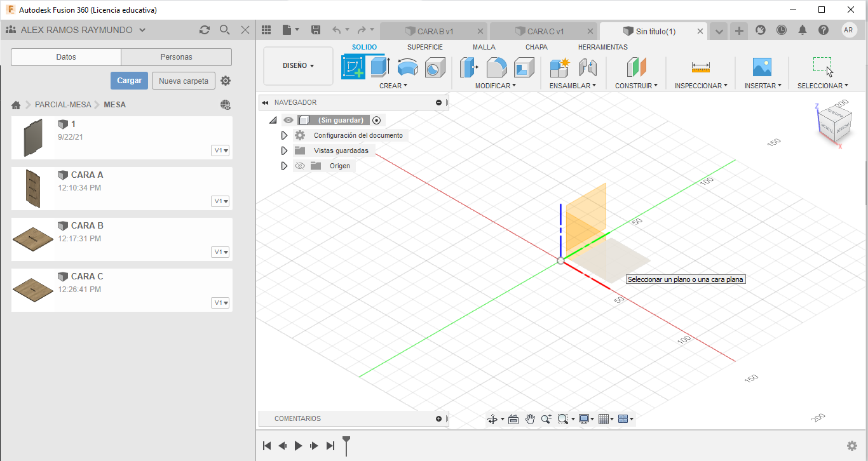Viewport: 868px width, 461px height.
Task: Open the ENSAMBLAR dropdown menu
Action: 573,86
